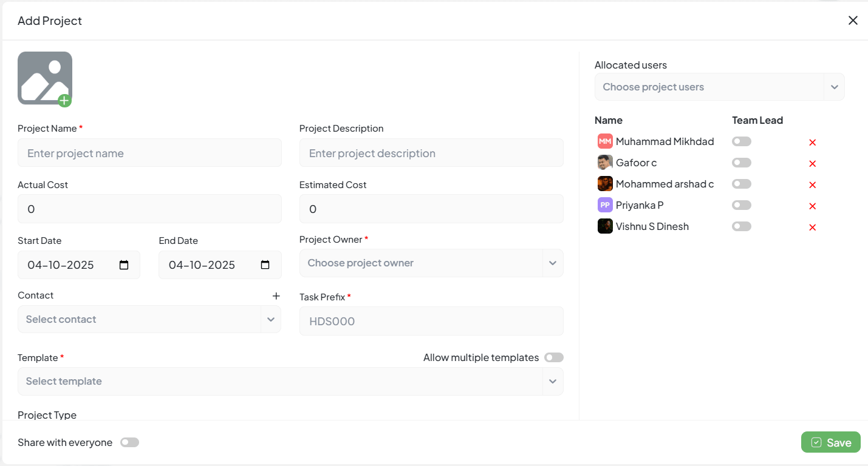Viewport: 868px width, 466px height.
Task: Open the End Date calendar picker icon
Action: (265, 265)
